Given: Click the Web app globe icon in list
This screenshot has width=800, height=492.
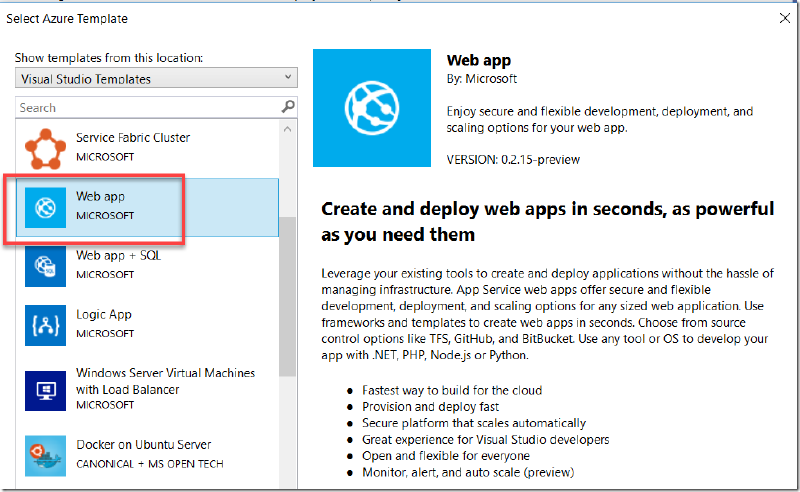Looking at the screenshot, I should click(x=45, y=207).
